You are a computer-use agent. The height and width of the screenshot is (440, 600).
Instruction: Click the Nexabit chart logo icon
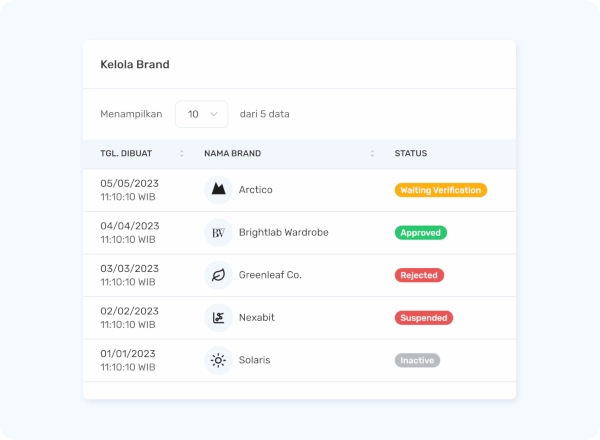click(x=218, y=318)
